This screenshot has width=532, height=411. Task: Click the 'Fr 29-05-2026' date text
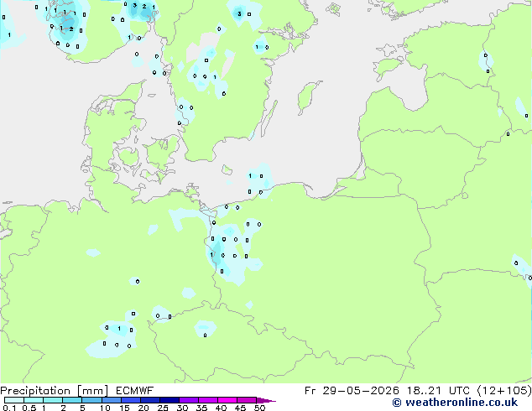click(x=352, y=391)
